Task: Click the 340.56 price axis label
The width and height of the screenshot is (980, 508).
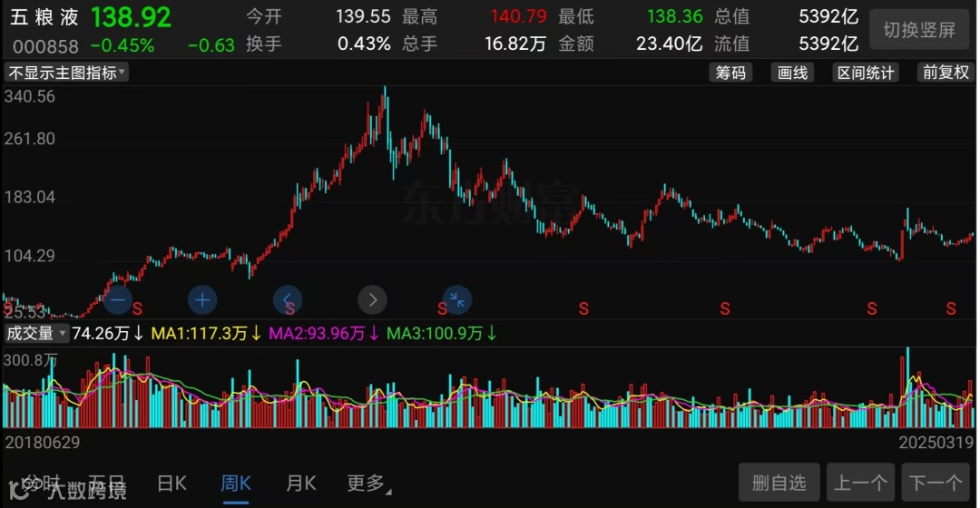Action: pos(29,97)
